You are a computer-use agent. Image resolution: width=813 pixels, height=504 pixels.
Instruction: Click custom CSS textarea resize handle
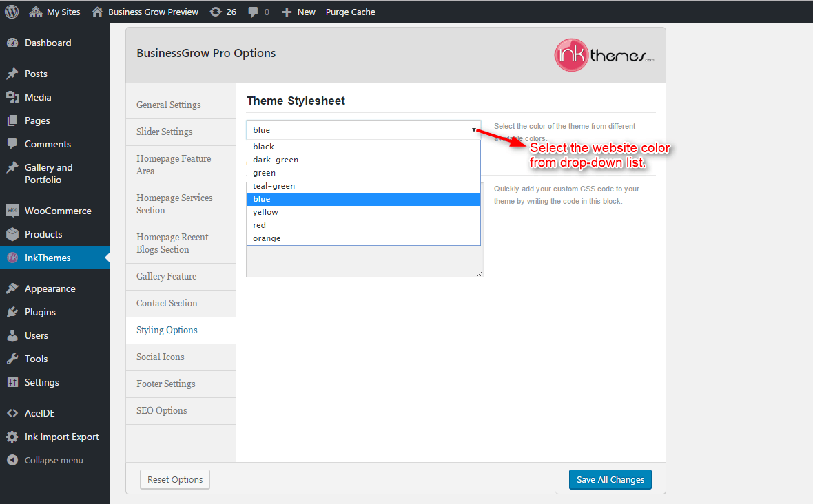[x=480, y=273]
